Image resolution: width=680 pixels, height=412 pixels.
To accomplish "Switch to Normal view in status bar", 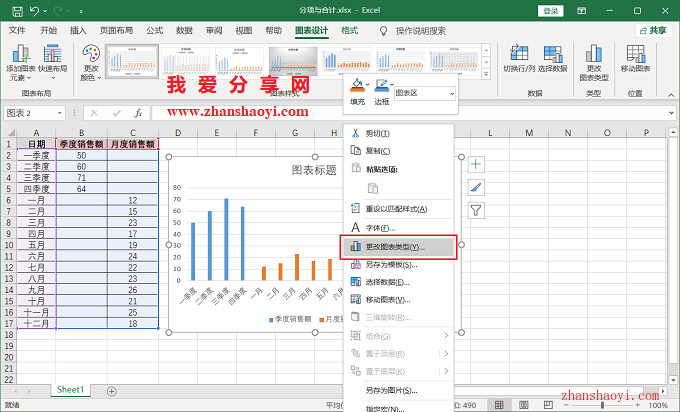I will 499,405.
